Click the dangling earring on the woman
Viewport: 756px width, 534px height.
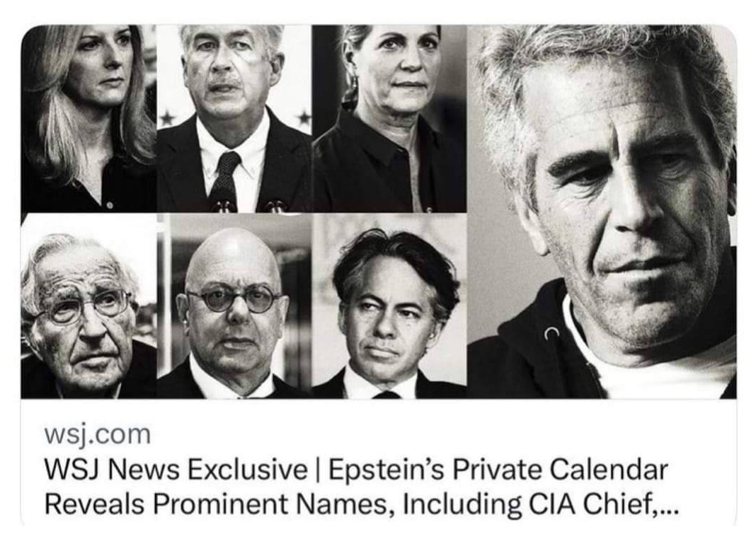351,91
